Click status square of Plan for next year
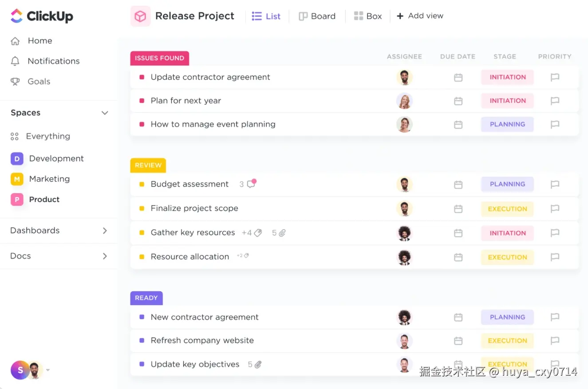Viewport: 588px width, 389px height. [142, 101]
